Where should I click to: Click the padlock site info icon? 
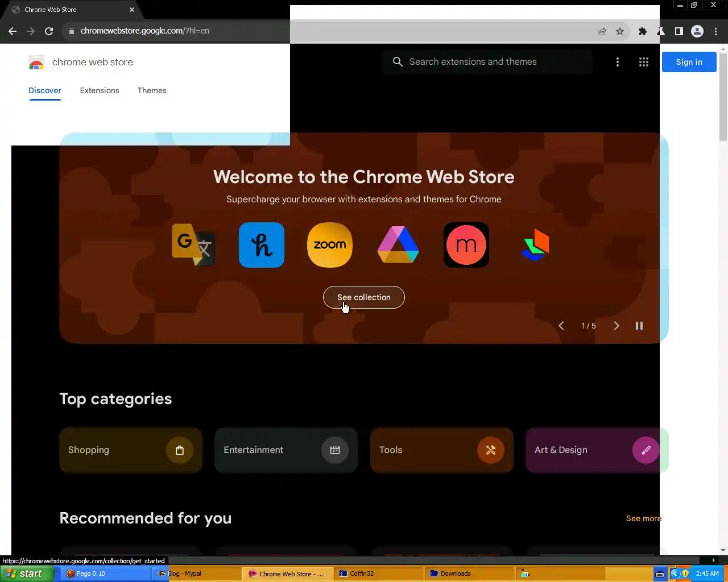tap(71, 31)
